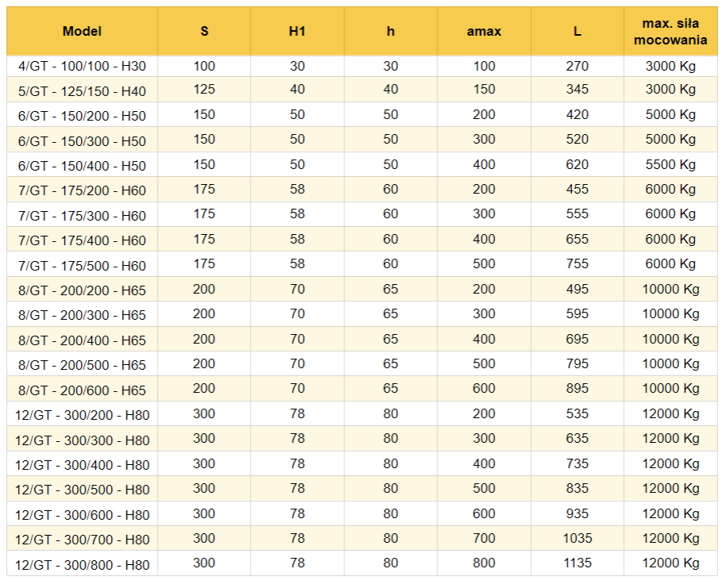
Task: Click the S value 125 cell
Action: tap(205, 90)
